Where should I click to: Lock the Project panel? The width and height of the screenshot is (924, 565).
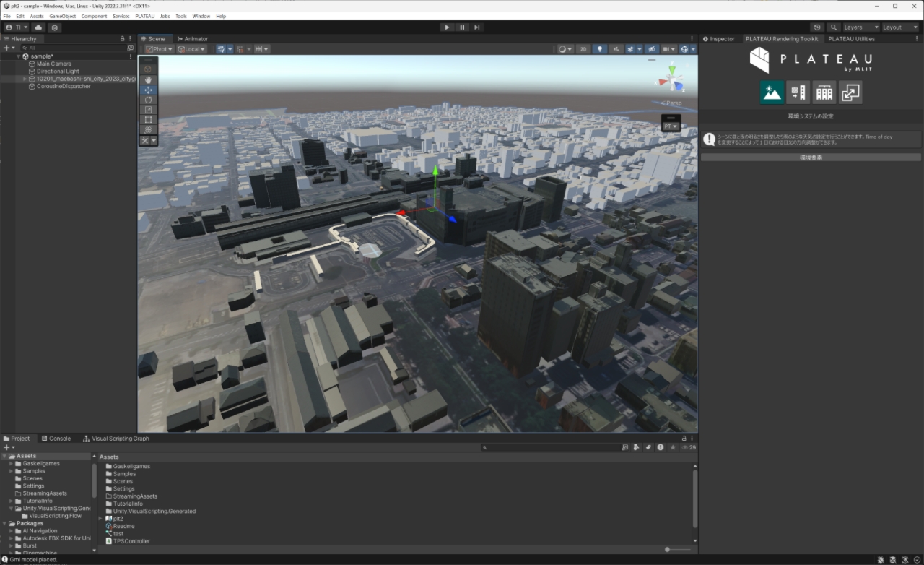(x=684, y=439)
